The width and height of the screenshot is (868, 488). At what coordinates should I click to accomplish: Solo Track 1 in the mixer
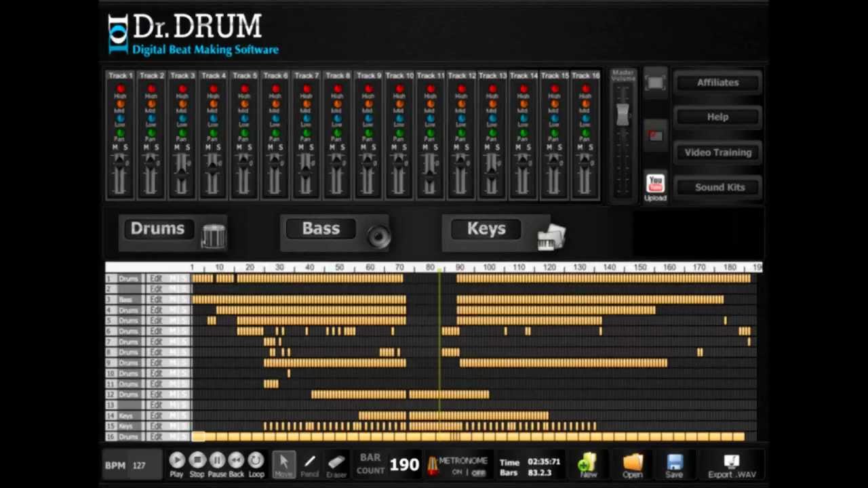tap(125, 147)
